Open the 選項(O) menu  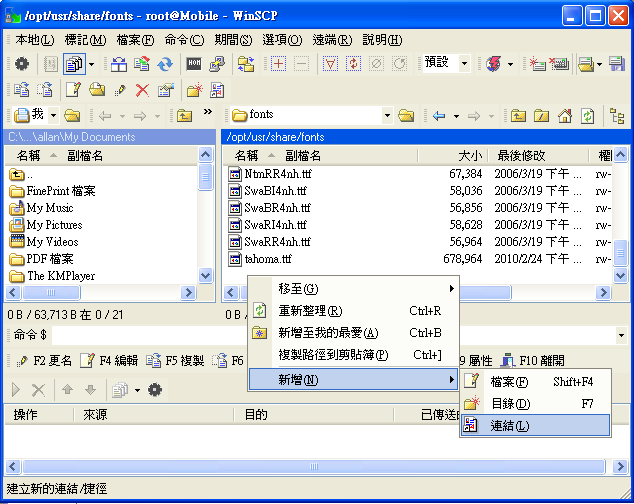[282, 40]
